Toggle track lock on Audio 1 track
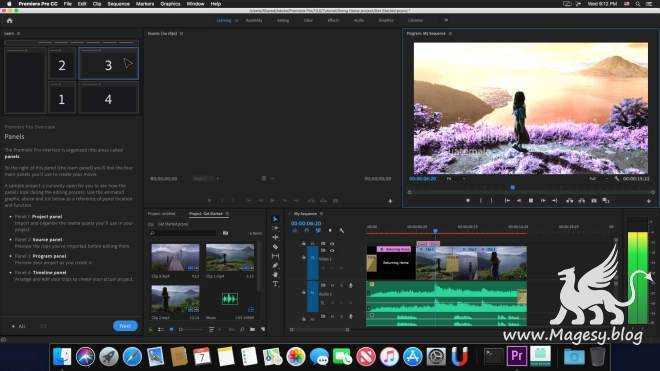Viewport: 660px width, 371px height. (x=303, y=292)
